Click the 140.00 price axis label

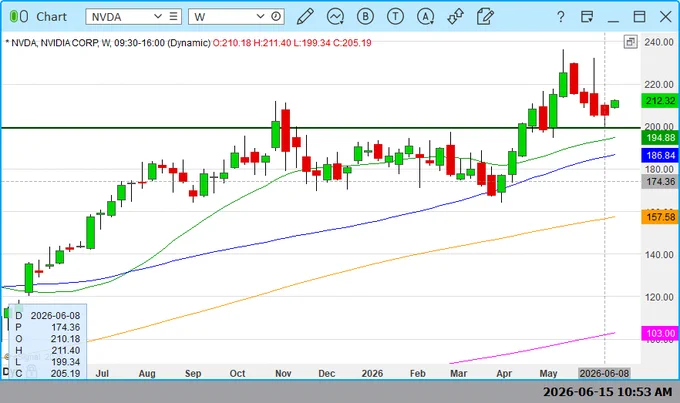[x=659, y=255]
